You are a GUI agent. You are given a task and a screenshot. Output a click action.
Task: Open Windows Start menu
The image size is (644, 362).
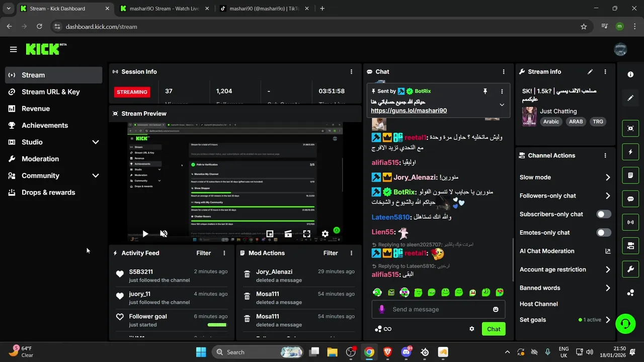(x=201, y=352)
